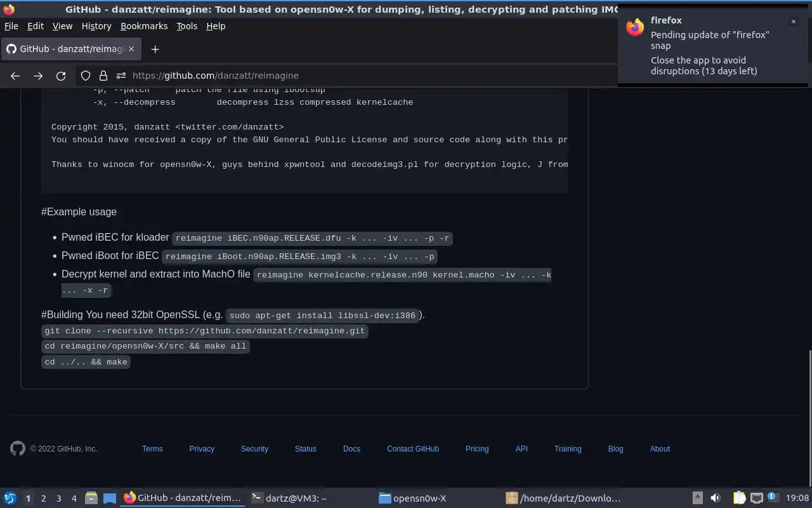812x508 pixels.
Task: Close the GitHub browser tab
Action: (131, 49)
